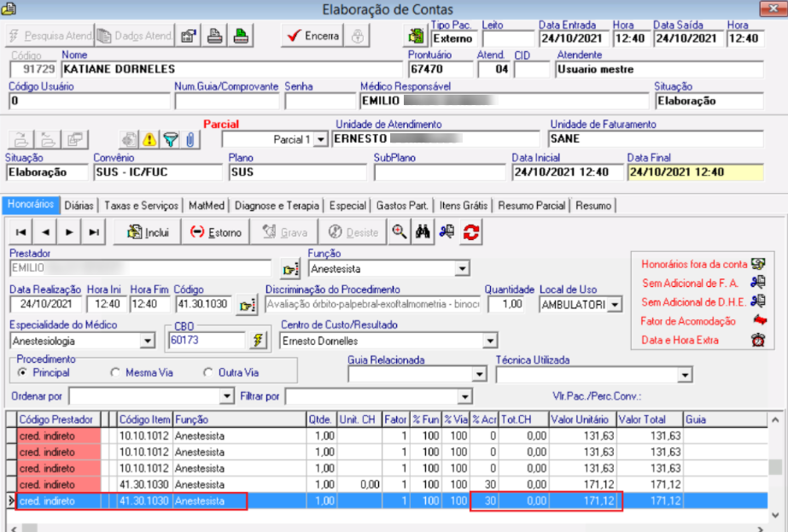The height and width of the screenshot is (532, 788).
Task: Click the padlock icon beside Encerra
Action: (358, 36)
